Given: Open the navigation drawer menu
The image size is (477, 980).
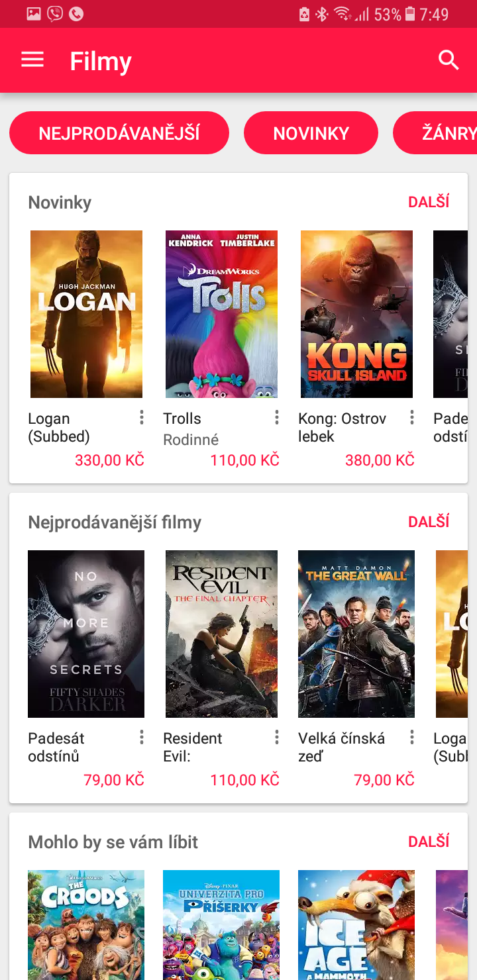Looking at the screenshot, I should pyautogui.click(x=32, y=60).
